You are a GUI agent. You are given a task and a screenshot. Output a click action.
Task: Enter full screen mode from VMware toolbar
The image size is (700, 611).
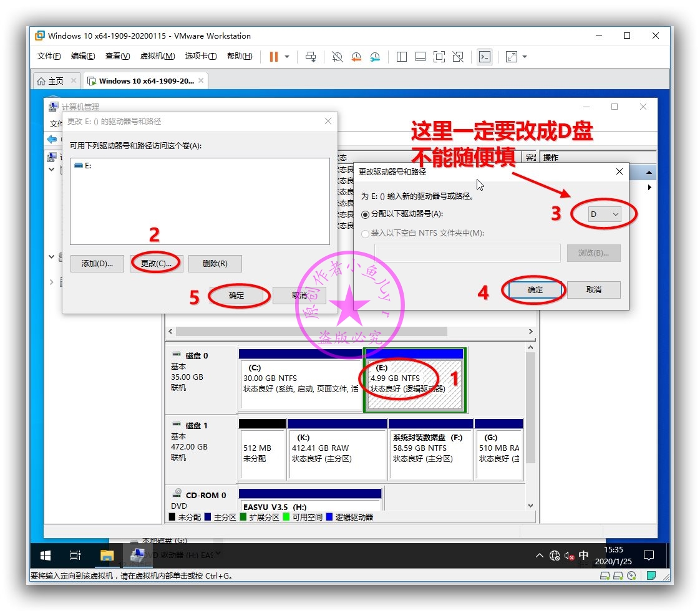pyautogui.click(x=439, y=57)
